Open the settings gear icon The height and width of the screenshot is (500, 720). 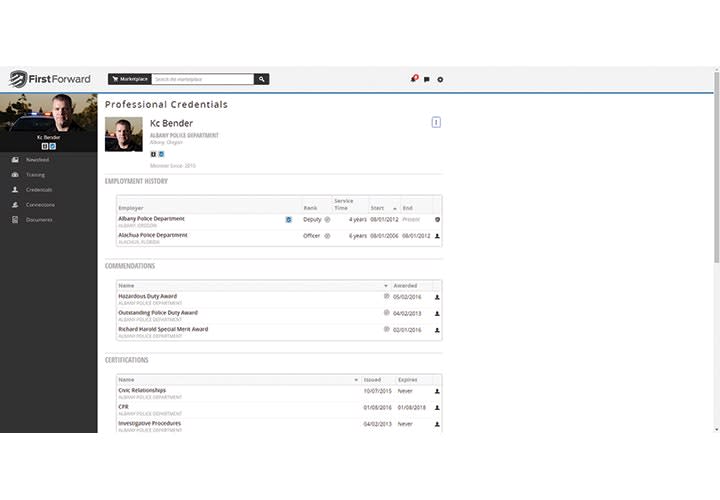click(440, 79)
